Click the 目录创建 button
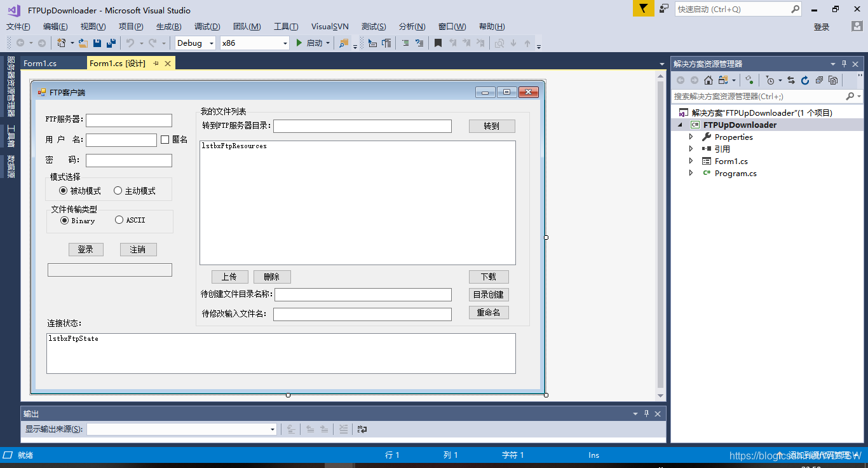The width and height of the screenshot is (868, 468). [x=489, y=294]
